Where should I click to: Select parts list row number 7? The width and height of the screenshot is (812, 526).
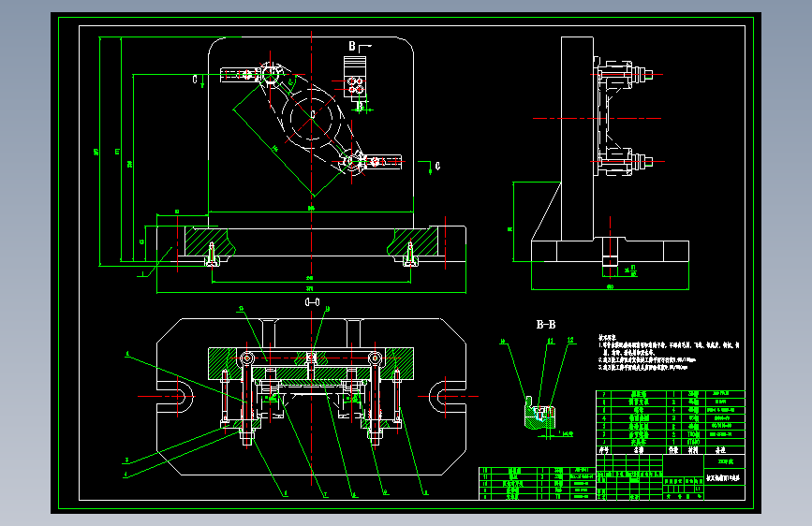(x=670, y=394)
